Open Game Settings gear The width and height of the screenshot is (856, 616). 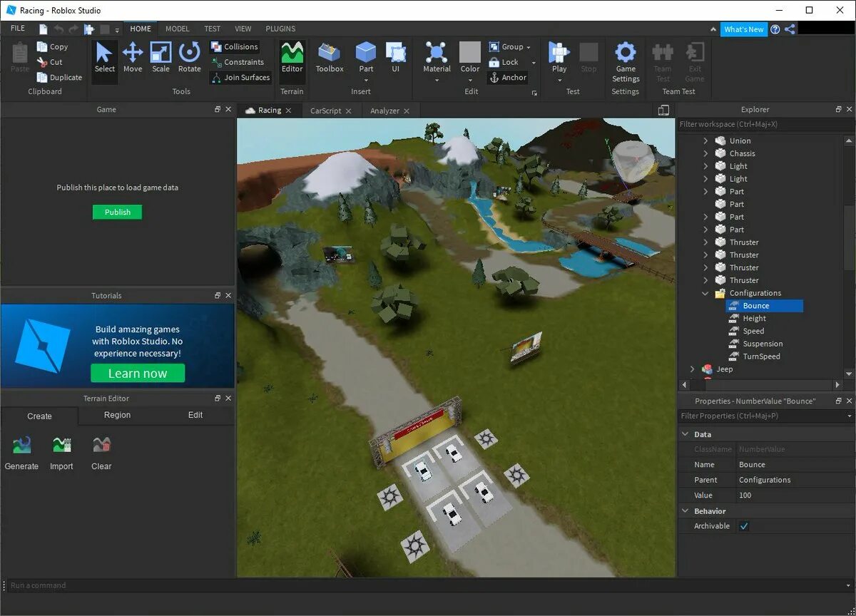(626, 61)
